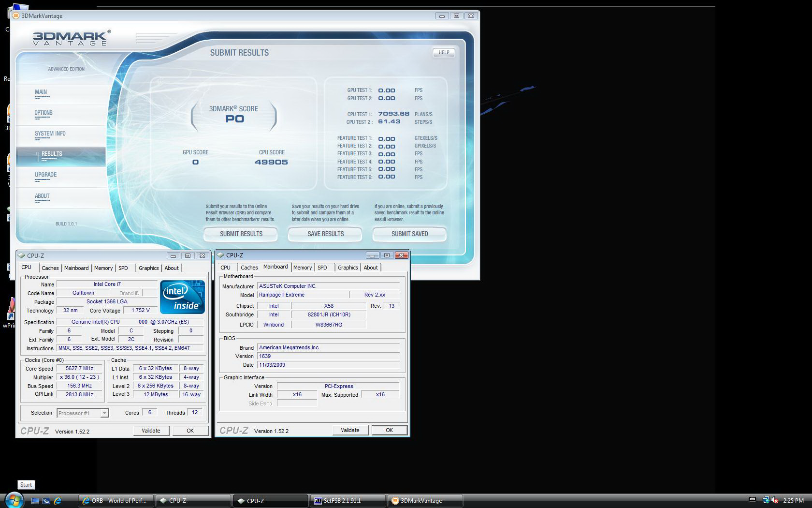
Task: Click the Core Speed value 5627.7 MHz
Action: click(79, 368)
